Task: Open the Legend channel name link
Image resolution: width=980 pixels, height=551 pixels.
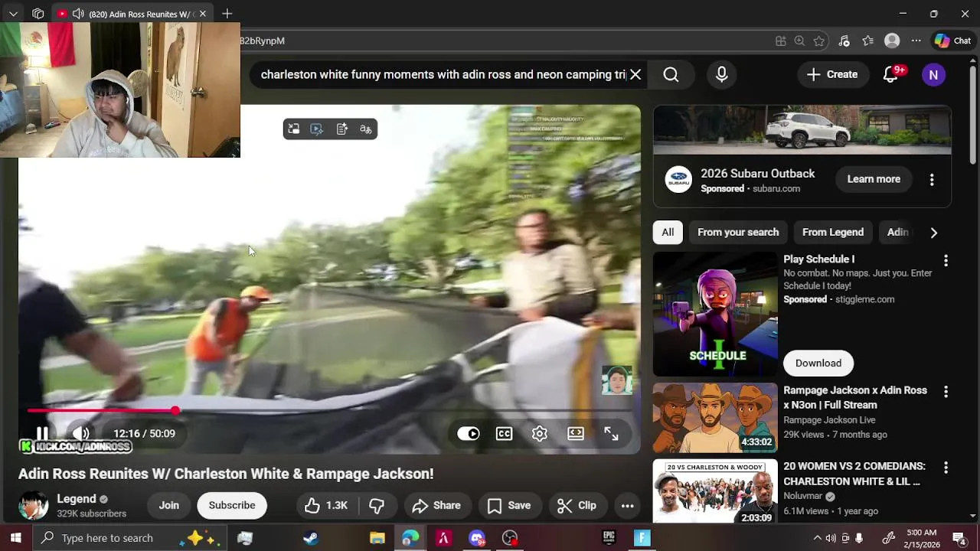Action: (77, 499)
